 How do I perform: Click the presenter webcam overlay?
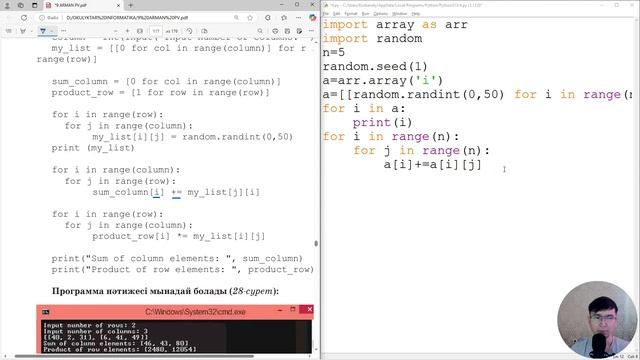pyautogui.click(x=598, y=320)
